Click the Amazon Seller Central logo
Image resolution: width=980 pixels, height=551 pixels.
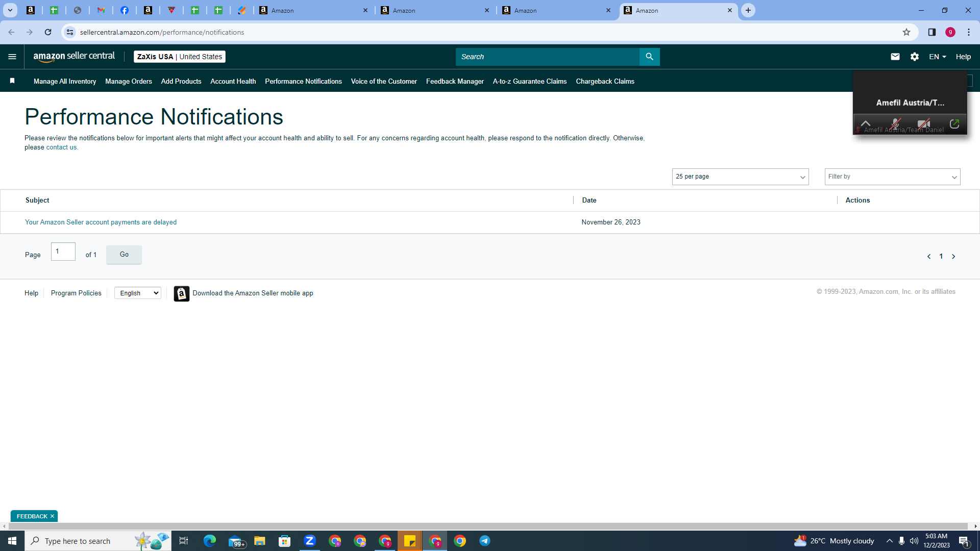[x=74, y=57]
